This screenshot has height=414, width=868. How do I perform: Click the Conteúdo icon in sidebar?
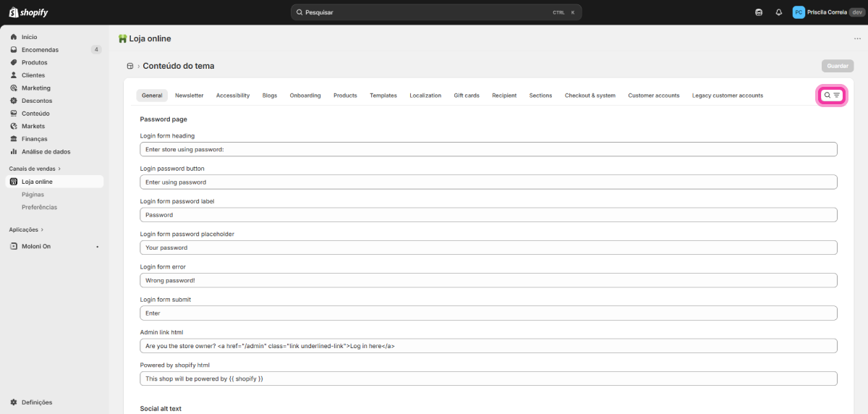click(14, 114)
